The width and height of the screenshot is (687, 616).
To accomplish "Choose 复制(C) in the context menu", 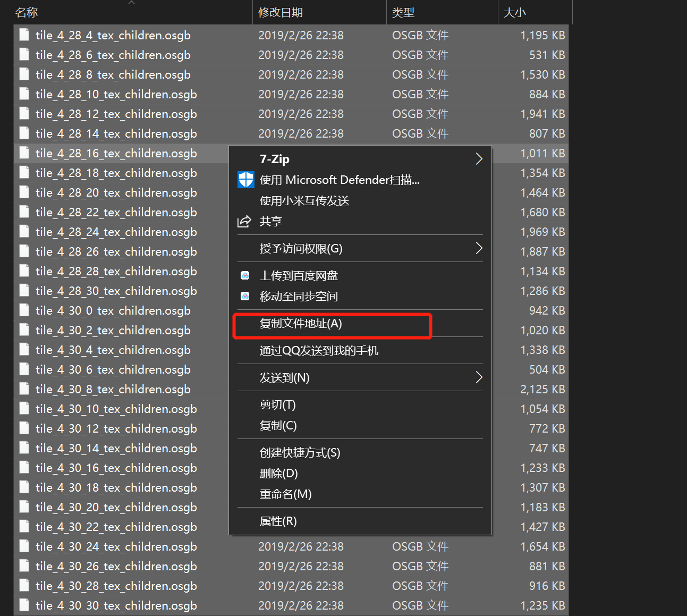I will [360, 425].
